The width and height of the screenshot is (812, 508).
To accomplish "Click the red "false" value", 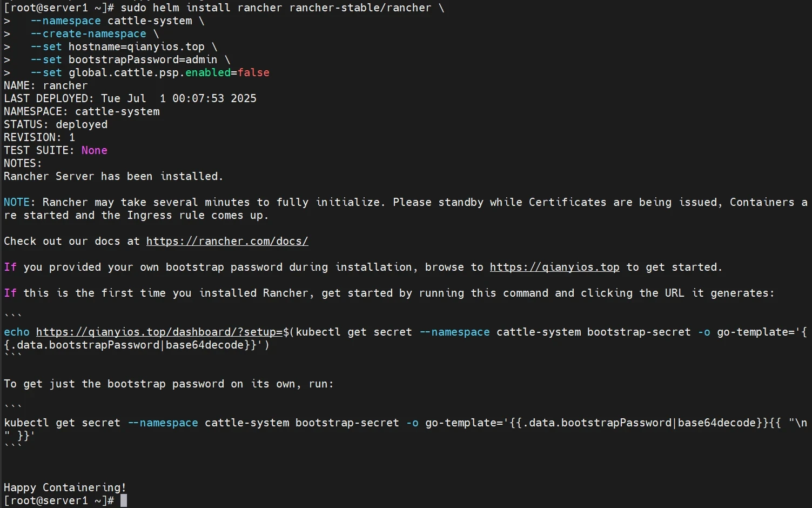I will click(253, 72).
